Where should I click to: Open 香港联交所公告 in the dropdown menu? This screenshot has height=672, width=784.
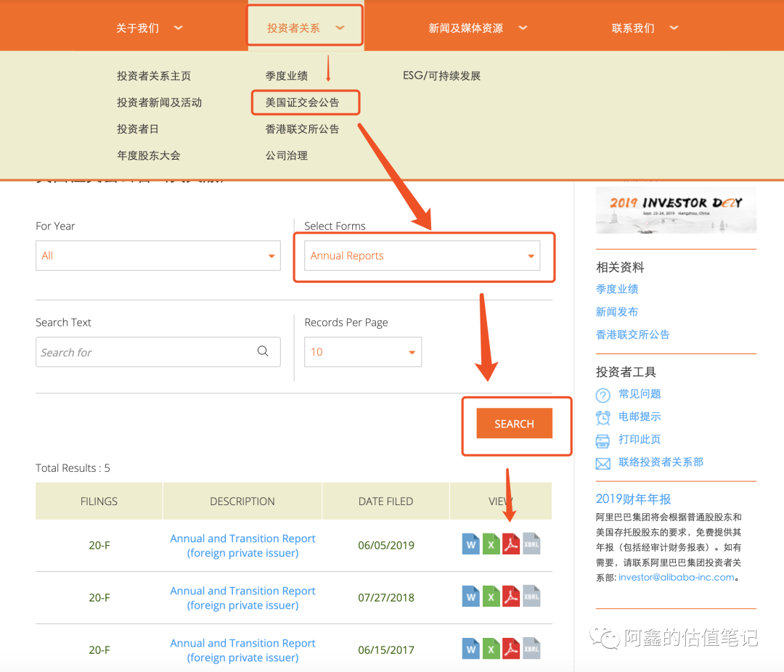(303, 129)
